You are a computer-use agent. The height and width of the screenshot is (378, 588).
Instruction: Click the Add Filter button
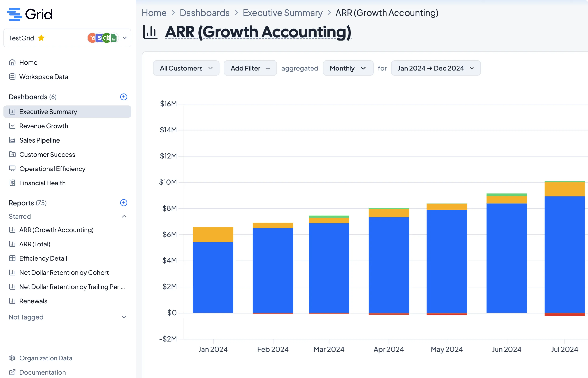click(x=250, y=68)
